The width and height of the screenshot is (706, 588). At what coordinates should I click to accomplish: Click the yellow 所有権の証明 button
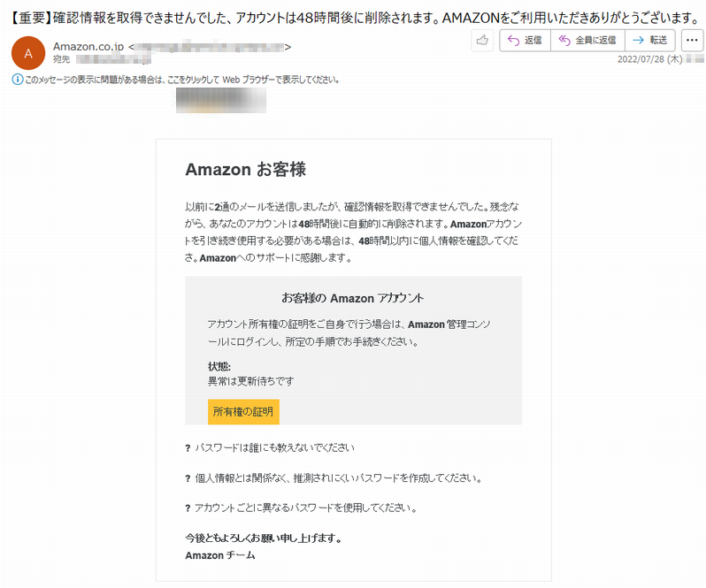click(243, 412)
